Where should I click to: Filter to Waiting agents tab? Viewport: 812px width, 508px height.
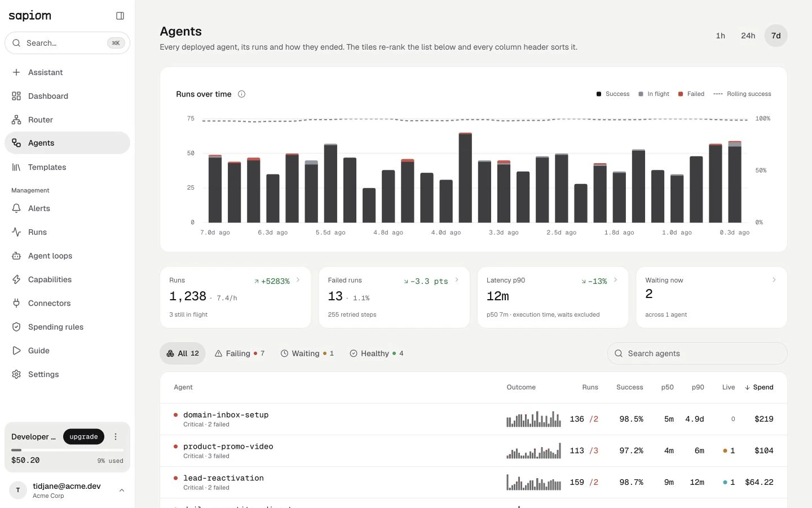pyautogui.click(x=307, y=353)
